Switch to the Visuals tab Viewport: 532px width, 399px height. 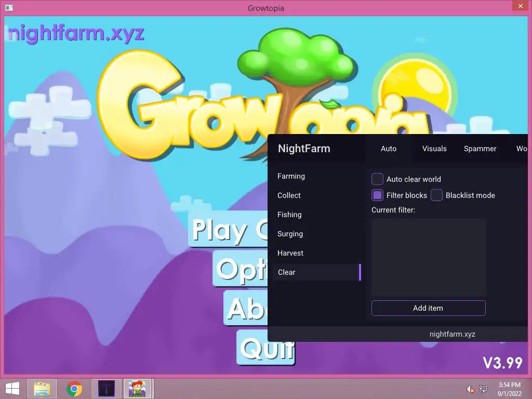[434, 149]
